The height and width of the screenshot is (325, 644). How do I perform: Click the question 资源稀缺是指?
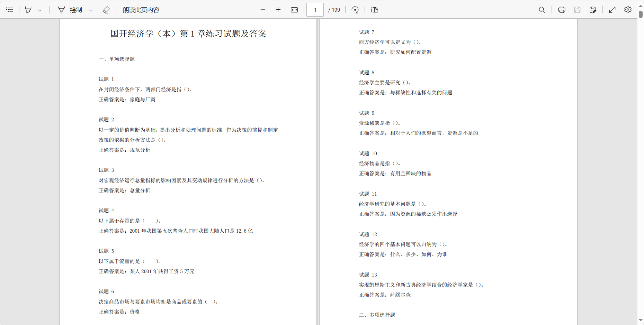pos(380,123)
